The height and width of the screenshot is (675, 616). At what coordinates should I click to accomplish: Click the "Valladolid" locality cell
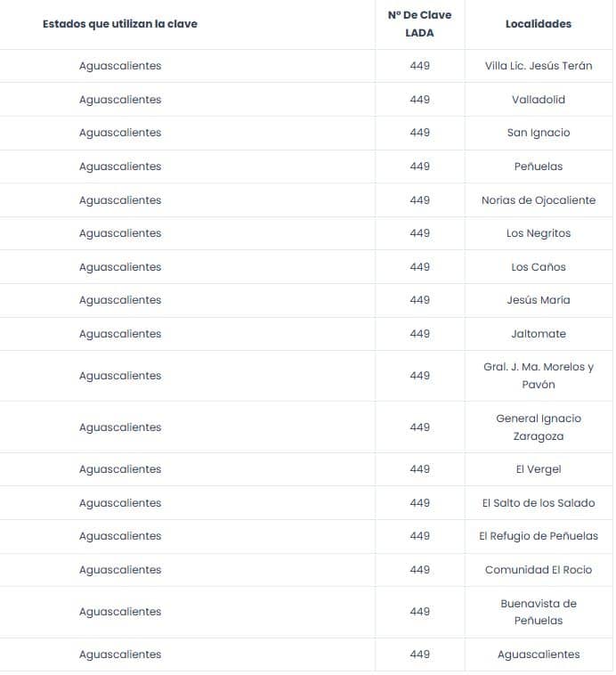tap(538, 100)
